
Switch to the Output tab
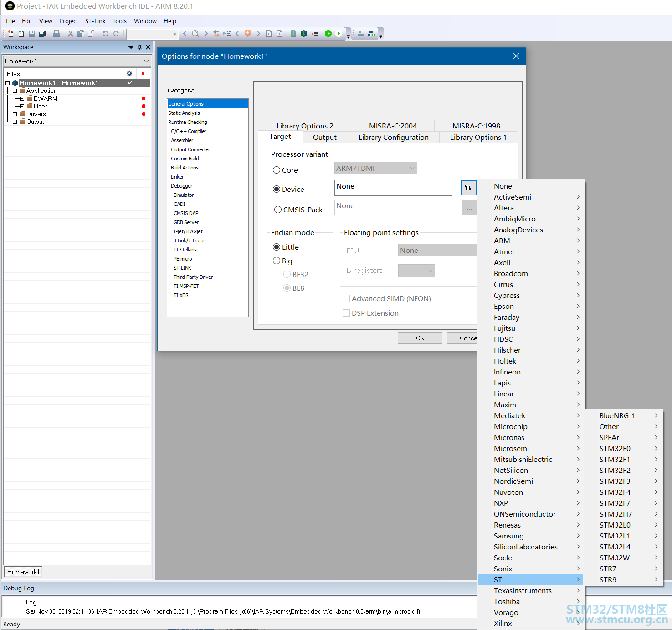pos(325,137)
